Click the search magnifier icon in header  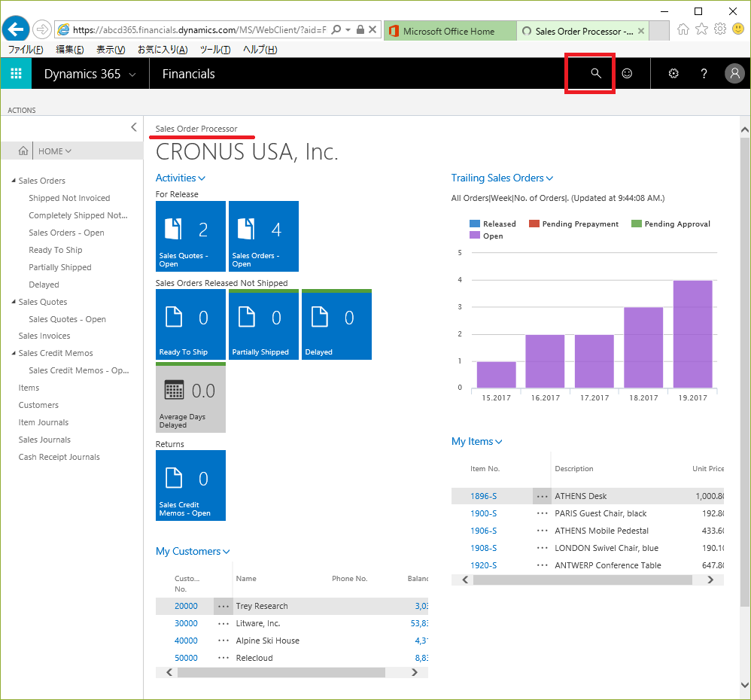tap(595, 73)
